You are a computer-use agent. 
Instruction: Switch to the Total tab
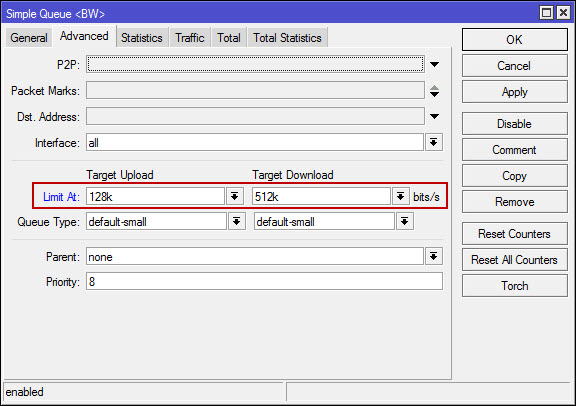click(x=229, y=37)
